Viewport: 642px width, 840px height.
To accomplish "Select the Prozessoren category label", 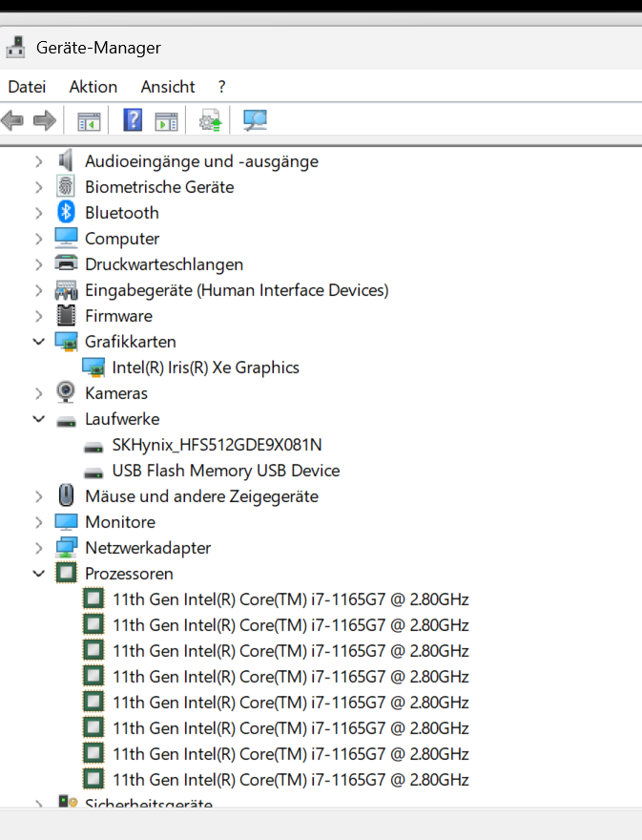I will pyautogui.click(x=129, y=574).
